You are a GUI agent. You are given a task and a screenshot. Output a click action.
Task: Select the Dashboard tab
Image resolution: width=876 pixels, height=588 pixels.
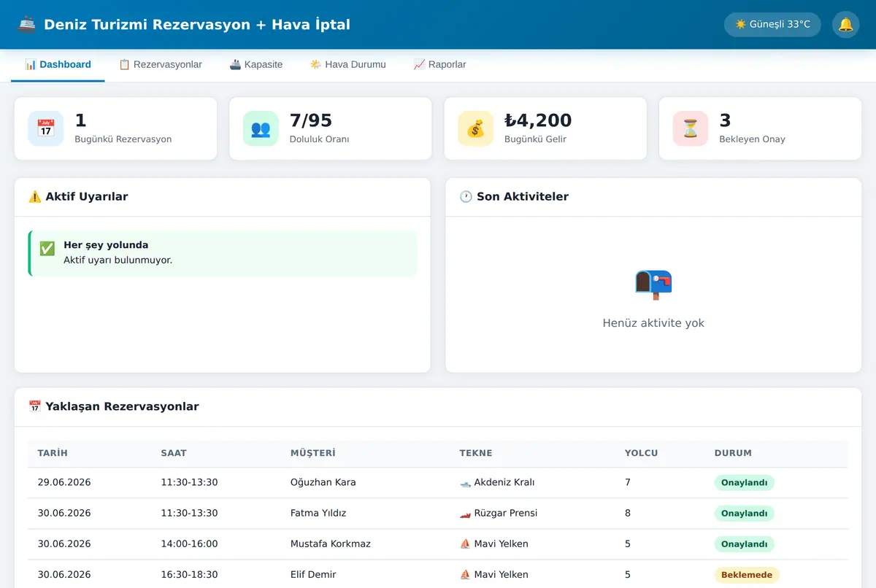pos(58,64)
